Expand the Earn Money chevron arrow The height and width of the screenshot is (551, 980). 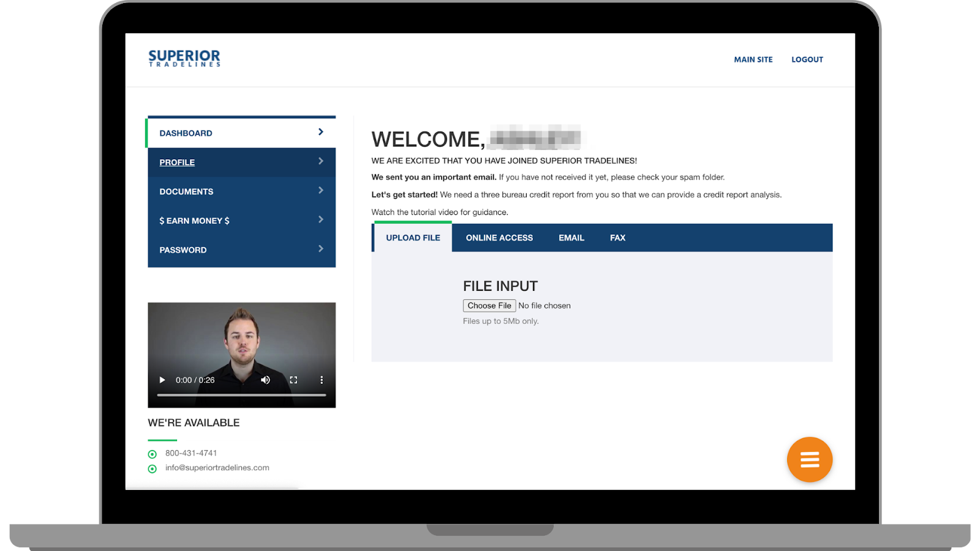click(x=320, y=219)
